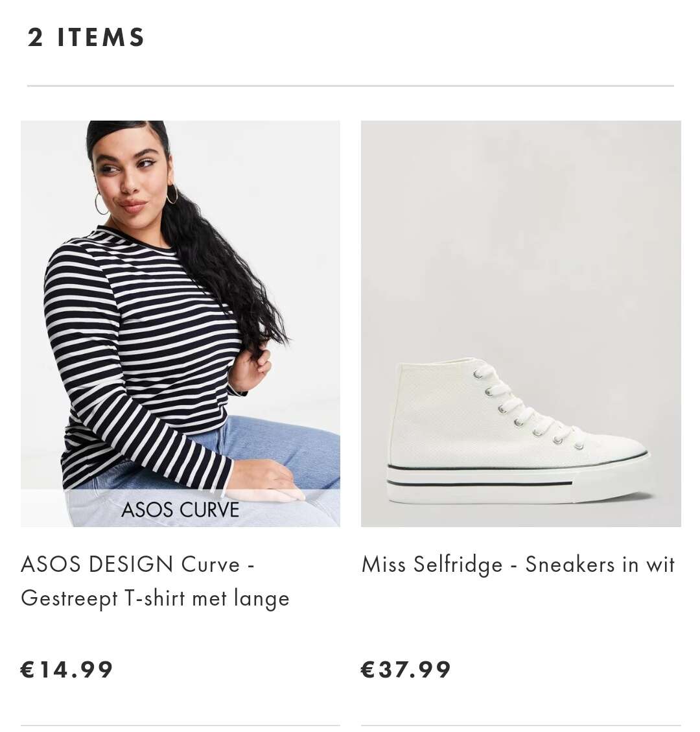Click the model's hoop earring
Screen dimensions: 700x732
tap(101, 204)
